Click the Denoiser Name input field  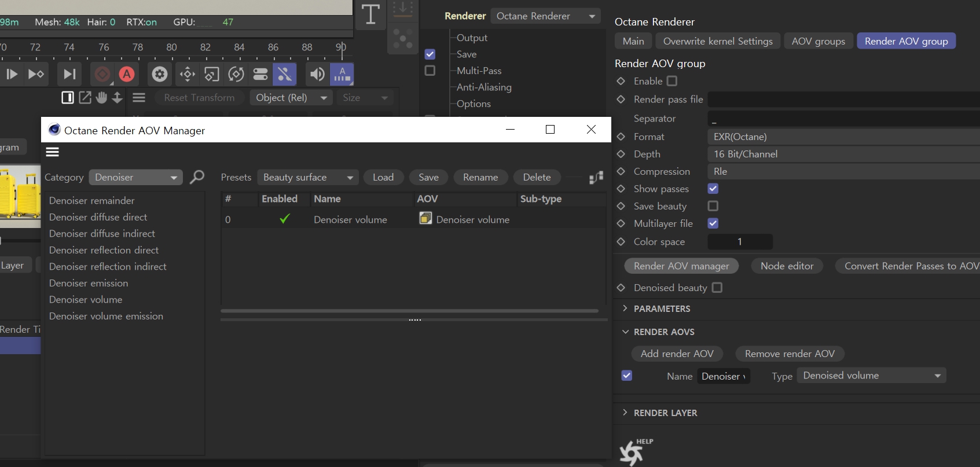724,376
